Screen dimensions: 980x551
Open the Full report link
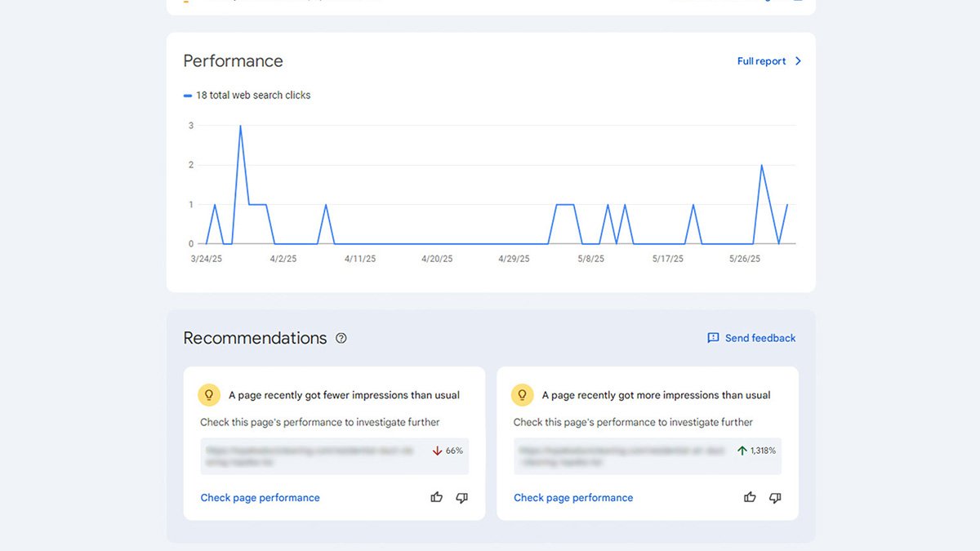point(761,61)
